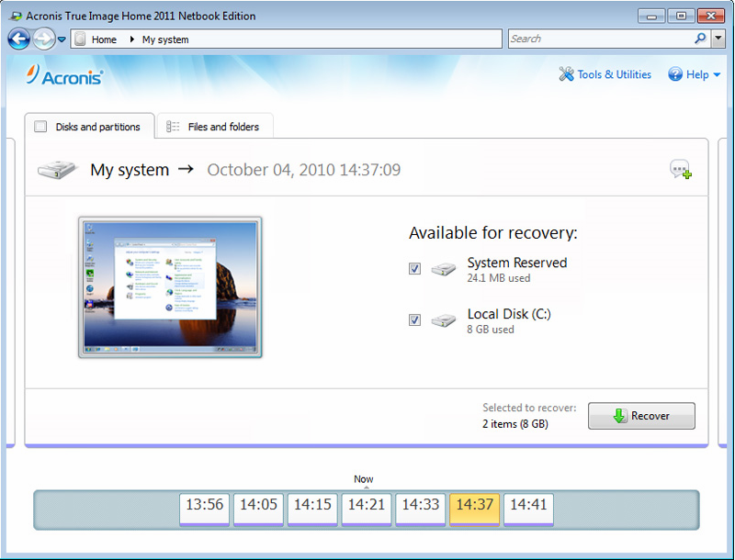Click the 2 items (8 GB) text
735x560 pixels.
coord(515,424)
